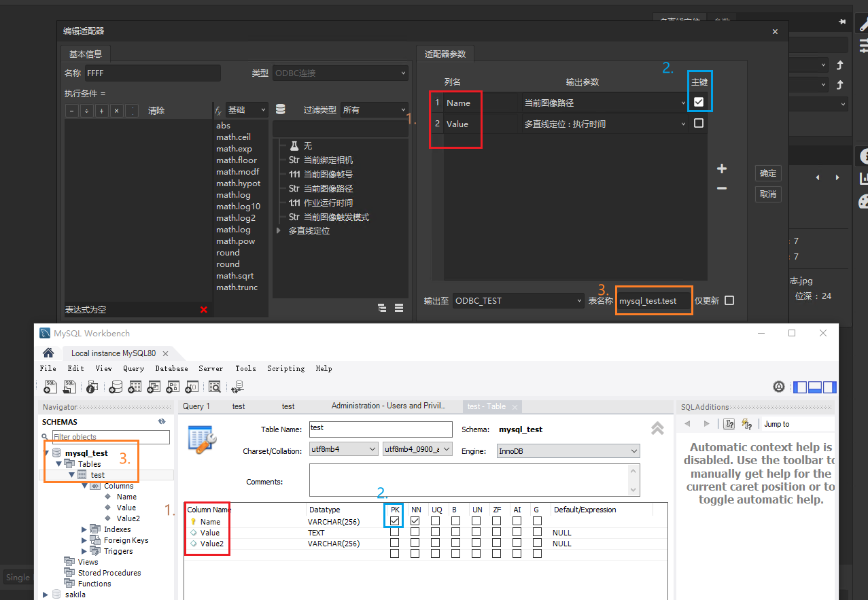This screenshot has width=868, height=600.
Task: Create a new stored procedure icon
Action: pos(173,387)
